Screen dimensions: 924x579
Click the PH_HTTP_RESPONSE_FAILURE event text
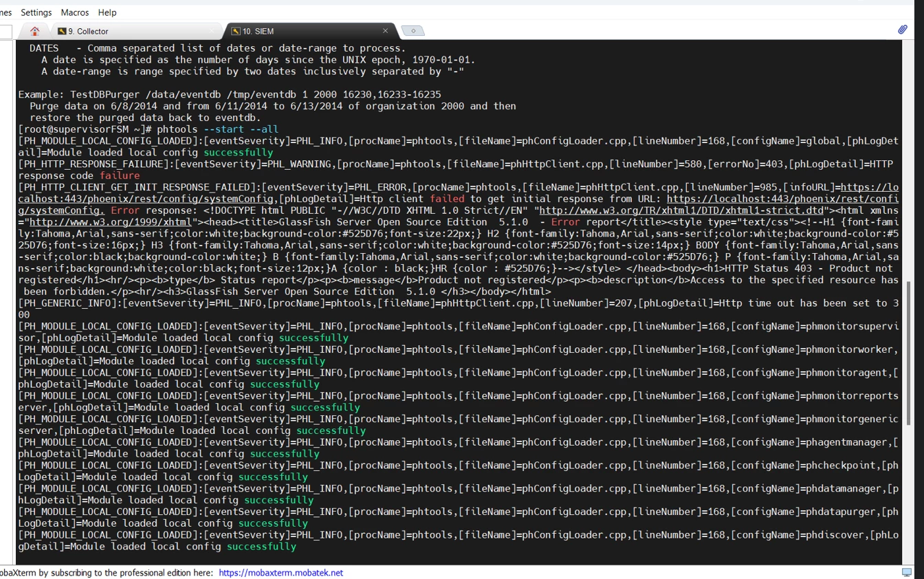(93, 164)
